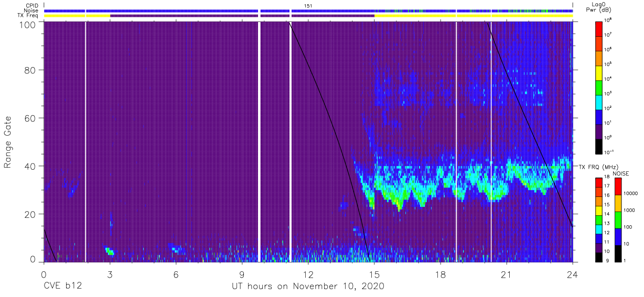Click the x-axis tick label 6
Viewport: 644px width, 297px height.
coord(176,274)
